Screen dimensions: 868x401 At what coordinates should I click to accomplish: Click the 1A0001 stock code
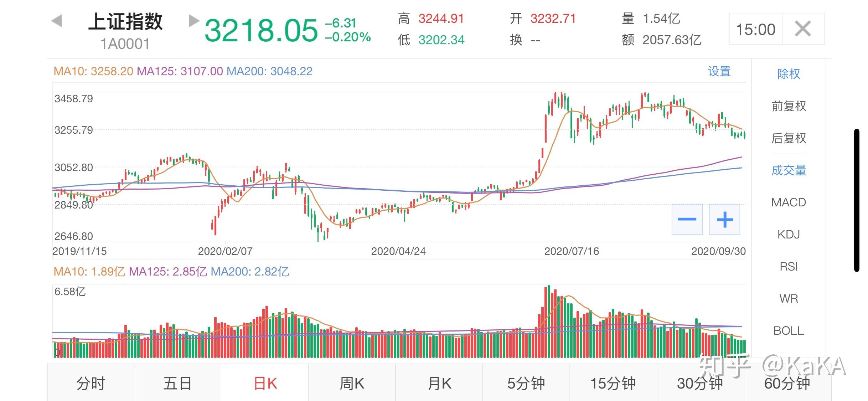[125, 44]
